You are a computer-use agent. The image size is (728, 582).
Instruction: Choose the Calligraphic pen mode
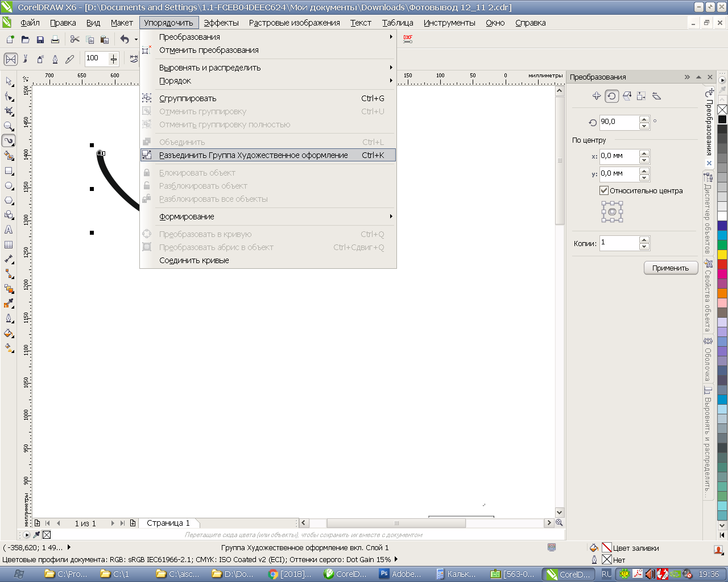coord(55,59)
